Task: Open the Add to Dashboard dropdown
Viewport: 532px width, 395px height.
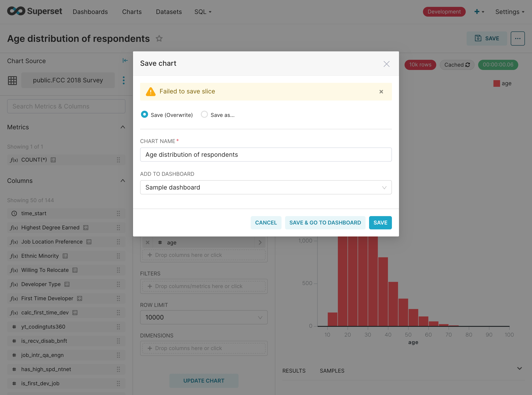Action: pyautogui.click(x=266, y=188)
